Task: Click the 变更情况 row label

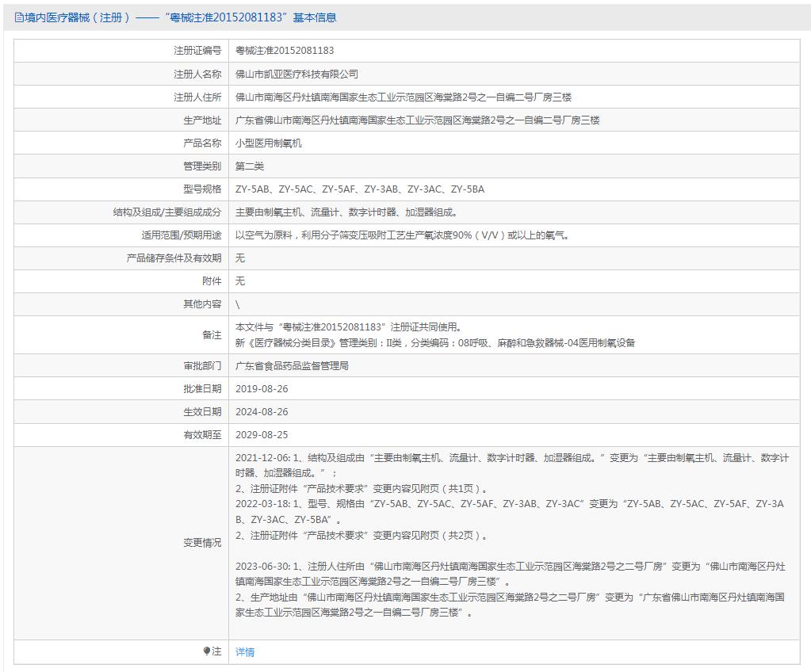Action: point(202,543)
